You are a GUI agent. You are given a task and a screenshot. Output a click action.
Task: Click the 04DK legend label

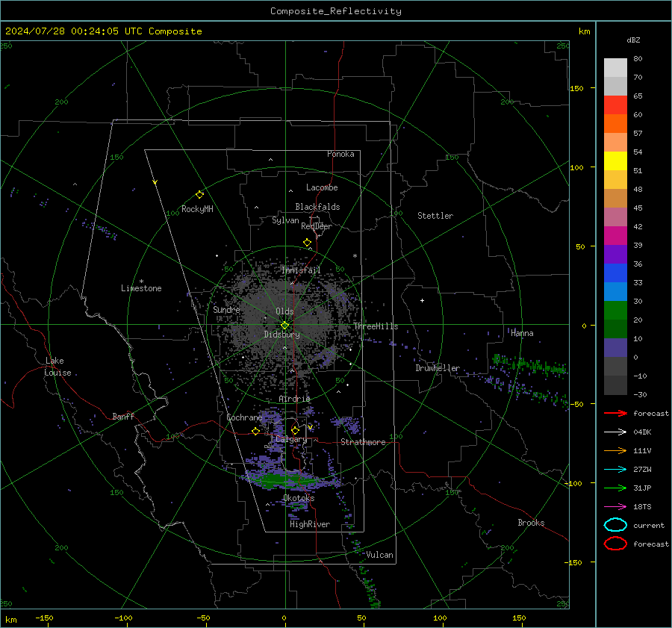(642, 432)
